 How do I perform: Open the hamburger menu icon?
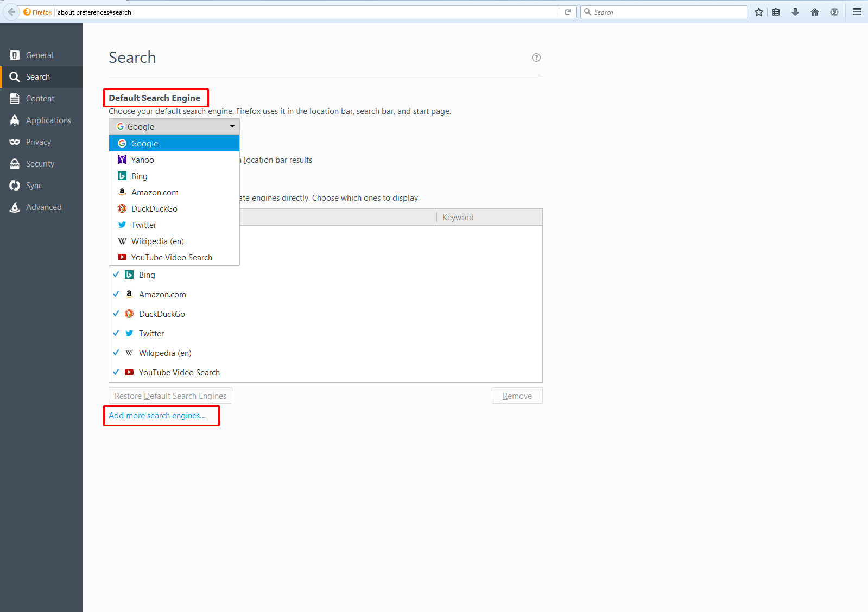pos(857,11)
